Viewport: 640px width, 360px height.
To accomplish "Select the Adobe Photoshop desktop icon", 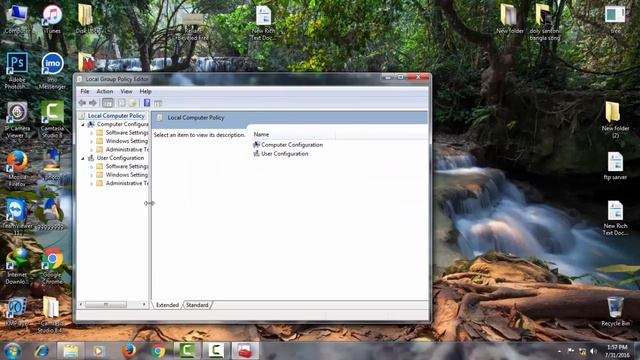I will click(16, 70).
